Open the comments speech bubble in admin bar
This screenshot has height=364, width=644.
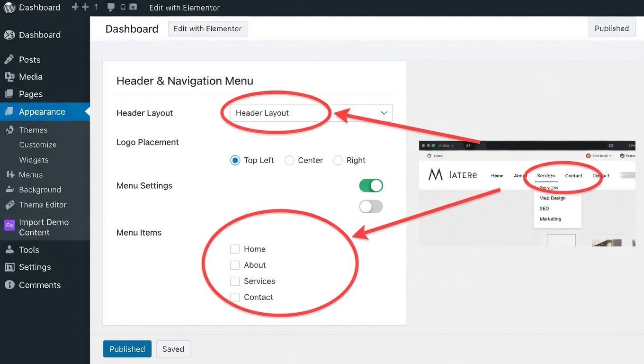coord(111,7)
